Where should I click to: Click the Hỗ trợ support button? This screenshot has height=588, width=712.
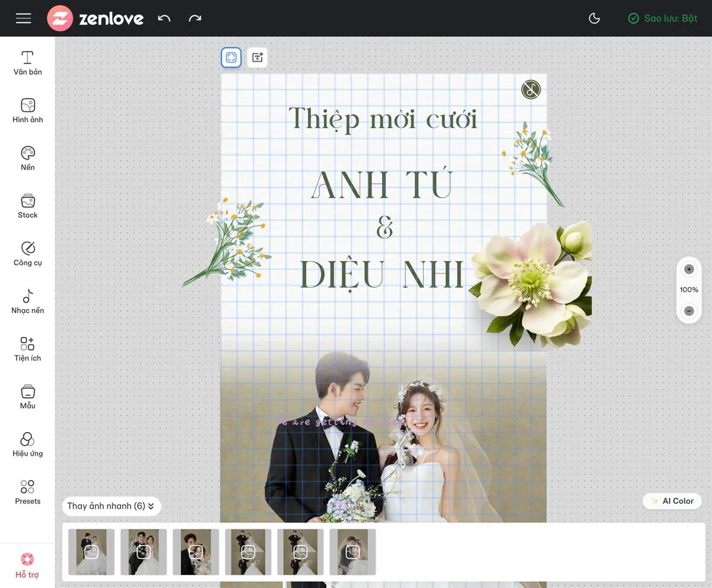27,566
